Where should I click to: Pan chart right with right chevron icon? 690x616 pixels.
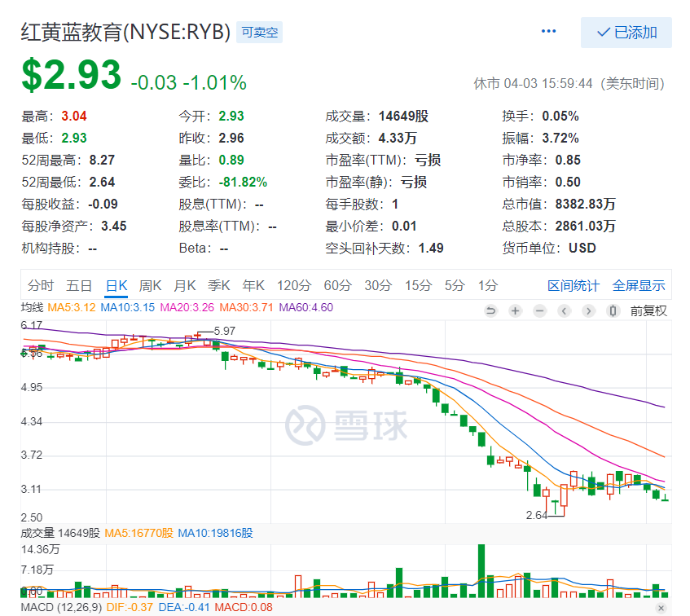(588, 311)
